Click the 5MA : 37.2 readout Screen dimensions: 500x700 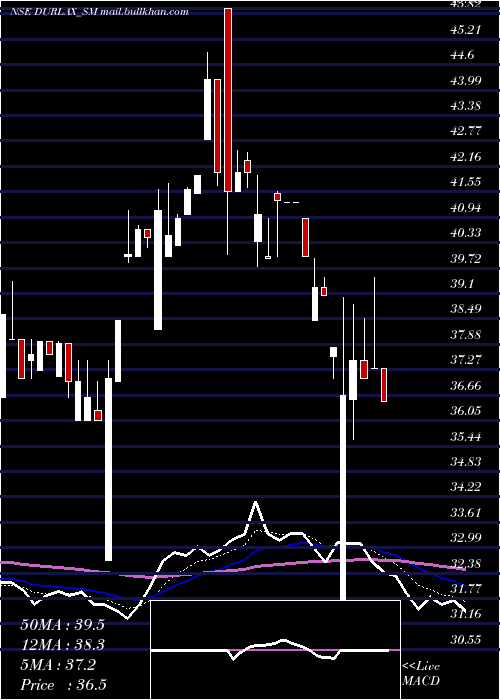point(58,665)
